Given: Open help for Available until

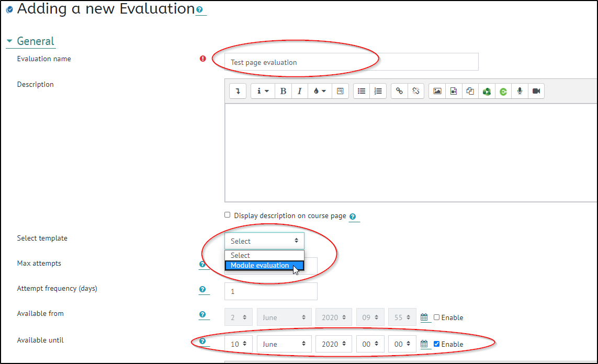Looking at the screenshot, I should point(202,341).
